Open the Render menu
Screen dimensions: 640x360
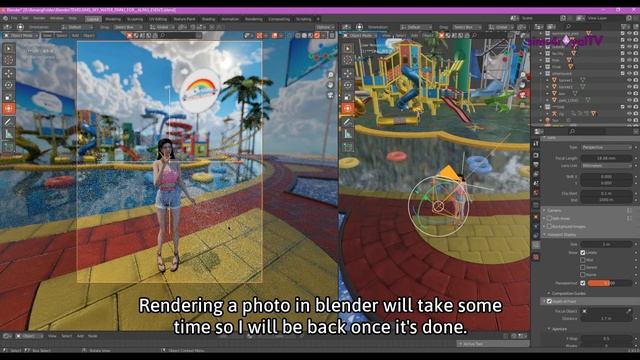point(39,18)
